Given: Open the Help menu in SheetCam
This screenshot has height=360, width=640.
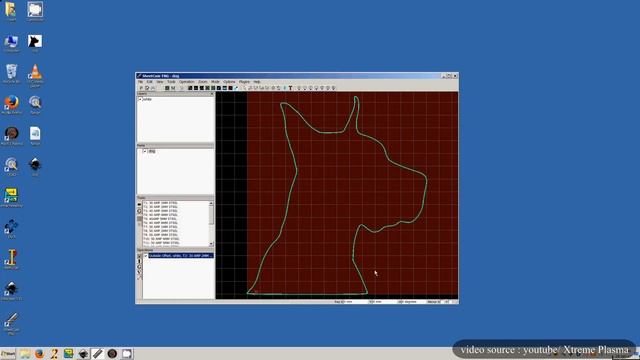Looking at the screenshot, I should tap(257, 82).
